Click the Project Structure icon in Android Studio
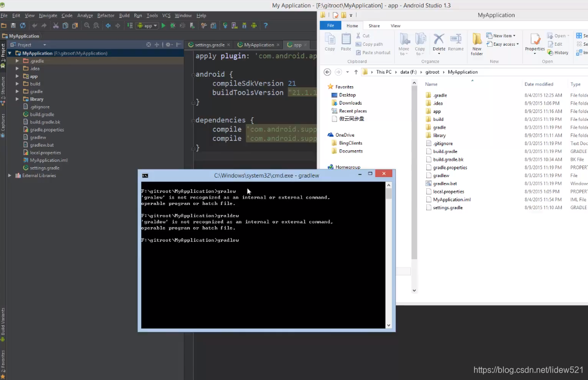 pyautogui.click(x=213, y=26)
